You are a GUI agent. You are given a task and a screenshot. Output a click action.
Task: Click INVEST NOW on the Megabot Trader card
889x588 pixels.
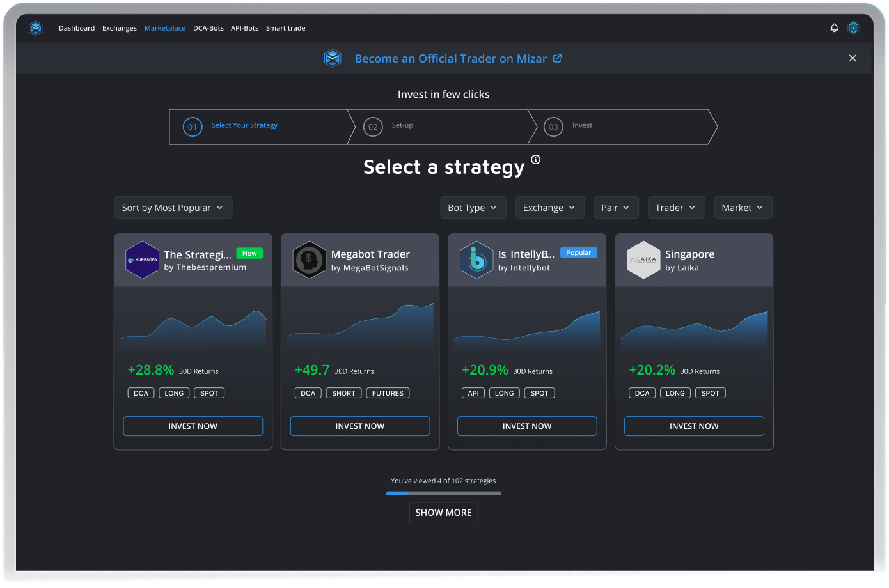(359, 426)
